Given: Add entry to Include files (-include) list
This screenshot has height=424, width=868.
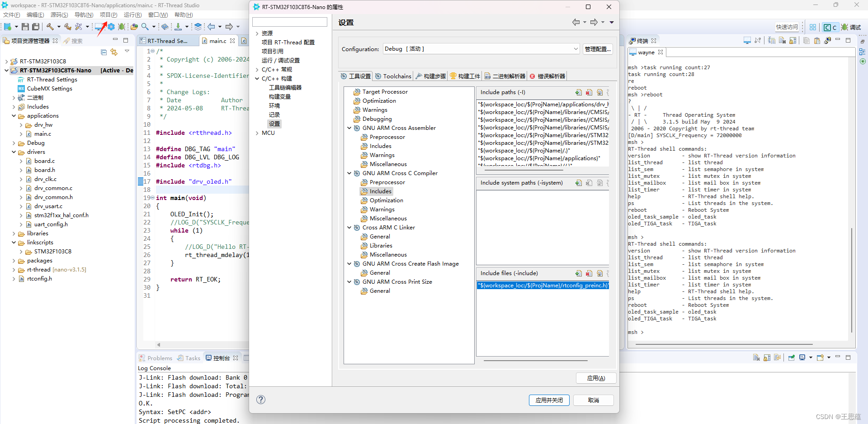Looking at the screenshot, I should 579,273.
